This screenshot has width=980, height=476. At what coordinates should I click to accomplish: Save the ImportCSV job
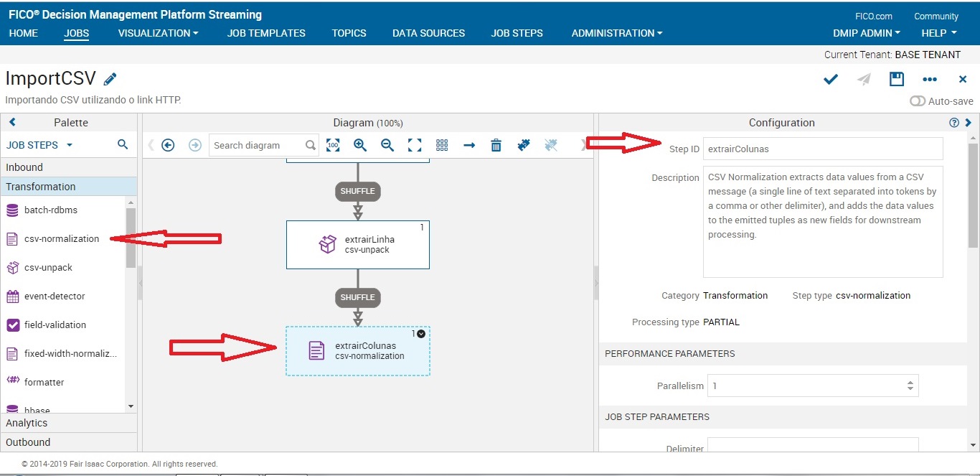point(896,79)
